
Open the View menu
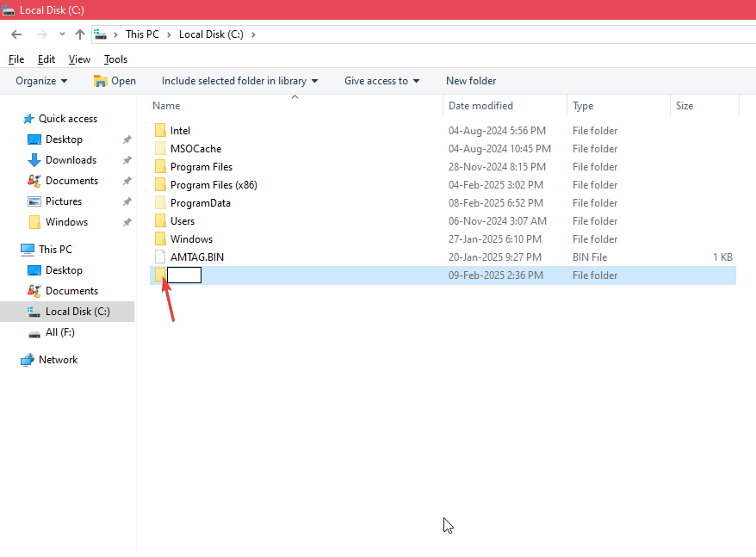coord(79,59)
